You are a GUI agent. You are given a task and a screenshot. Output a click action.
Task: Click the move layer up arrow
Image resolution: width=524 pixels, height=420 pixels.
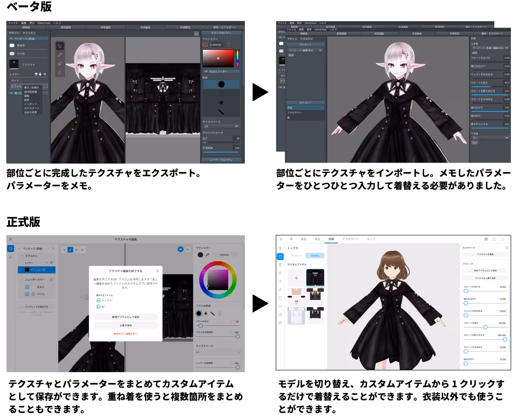36,74
